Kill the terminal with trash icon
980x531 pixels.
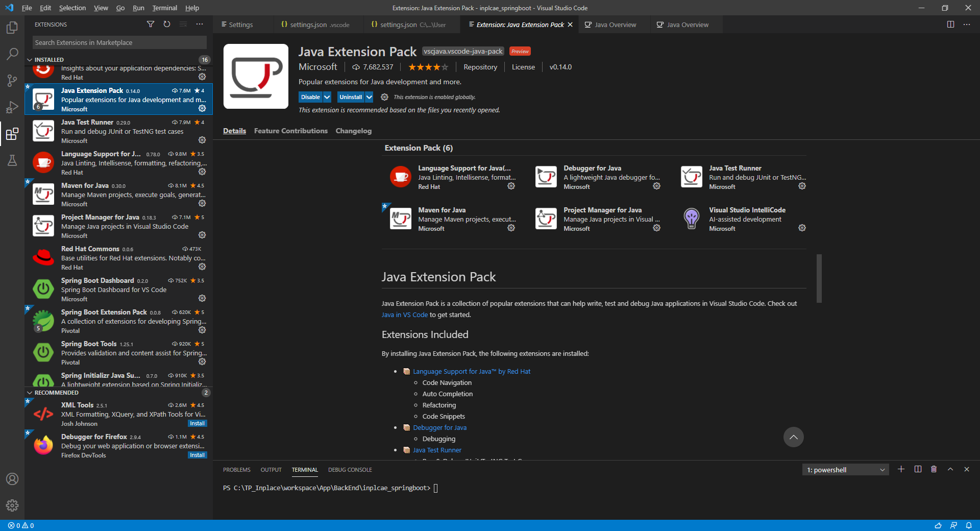[x=934, y=469]
